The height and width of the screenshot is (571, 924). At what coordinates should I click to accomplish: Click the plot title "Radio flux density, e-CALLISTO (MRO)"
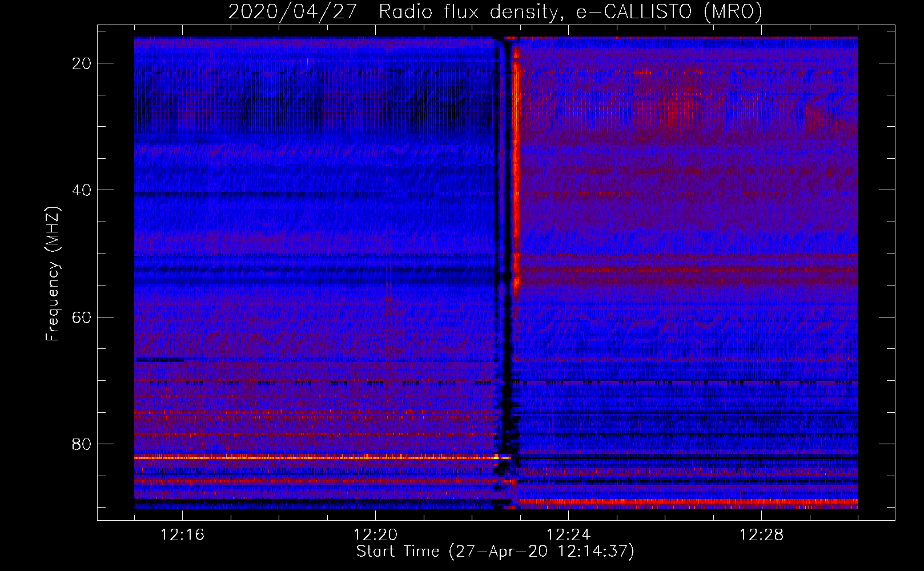click(570, 11)
